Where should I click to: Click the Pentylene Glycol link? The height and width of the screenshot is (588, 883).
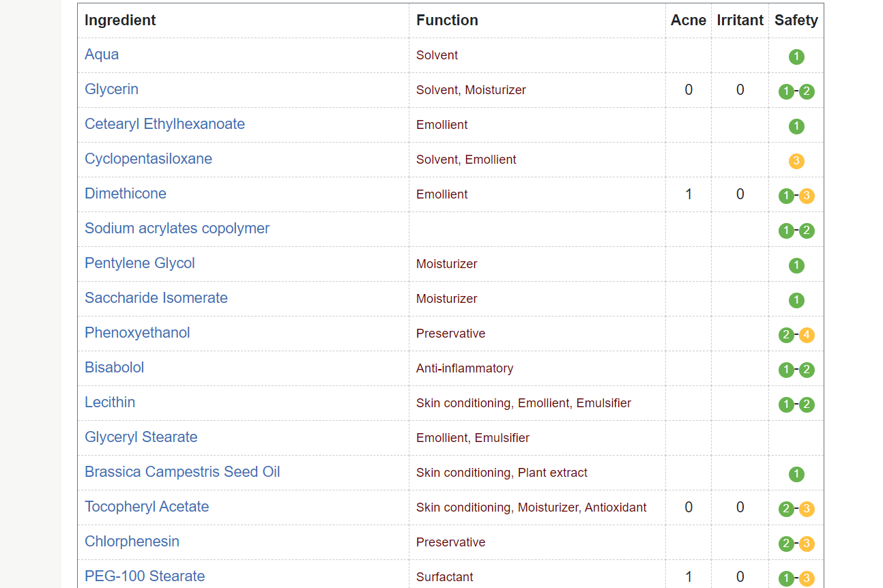pos(140,263)
